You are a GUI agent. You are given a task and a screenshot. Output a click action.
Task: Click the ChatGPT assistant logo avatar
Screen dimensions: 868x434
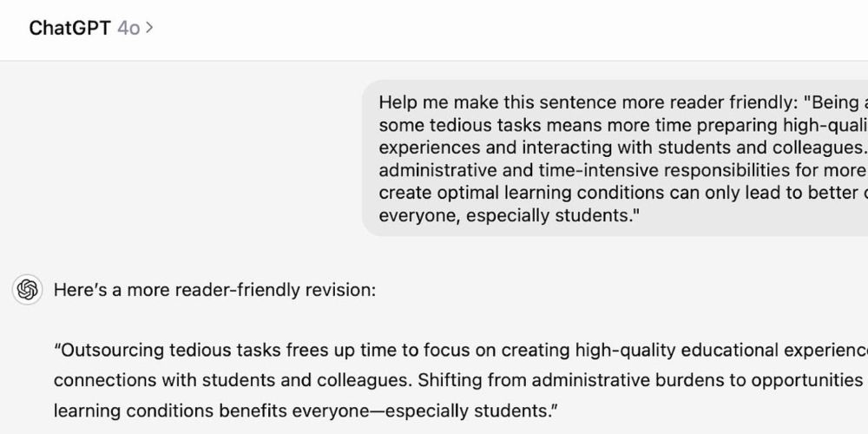(x=28, y=290)
